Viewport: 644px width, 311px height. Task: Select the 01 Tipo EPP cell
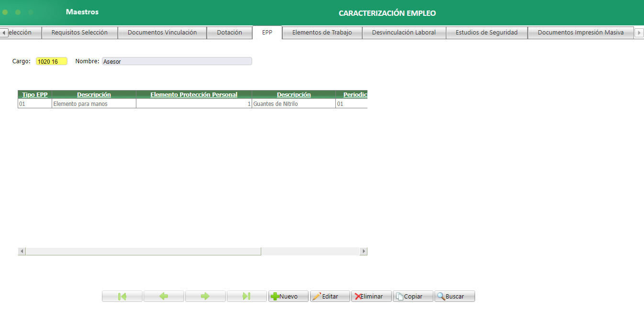[35, 104]
